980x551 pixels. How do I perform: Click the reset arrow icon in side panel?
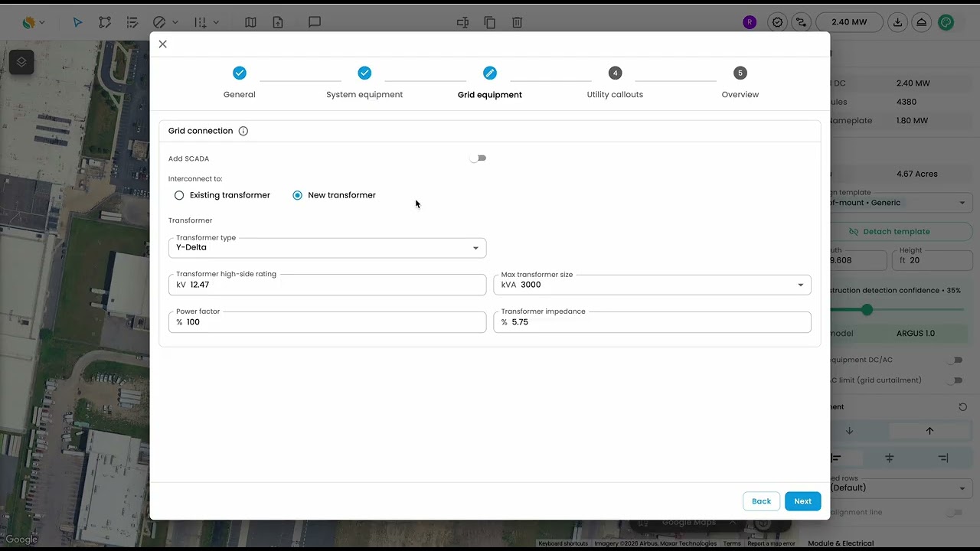pyautogui.click(x=962, y=407)
